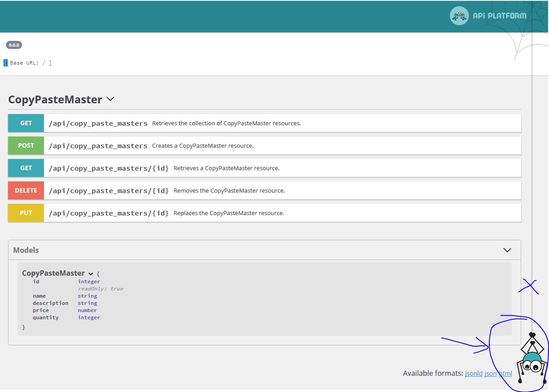Open the jsonld format link

coord(474,373)
